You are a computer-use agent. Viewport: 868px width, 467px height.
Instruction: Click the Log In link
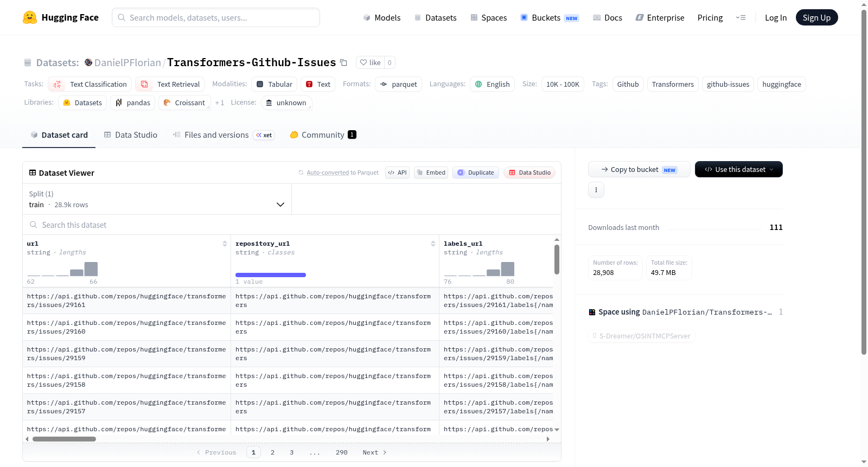[776, 17]
